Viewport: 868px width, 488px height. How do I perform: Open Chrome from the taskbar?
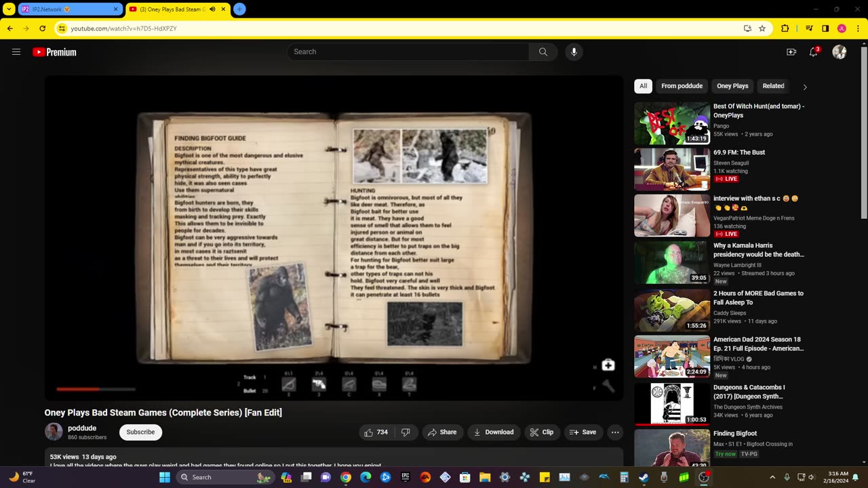(x=346, y=477)
